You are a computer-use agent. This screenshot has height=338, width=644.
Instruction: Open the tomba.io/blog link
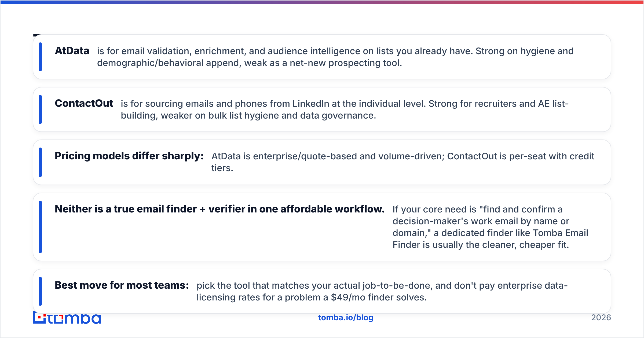(346, 318)
